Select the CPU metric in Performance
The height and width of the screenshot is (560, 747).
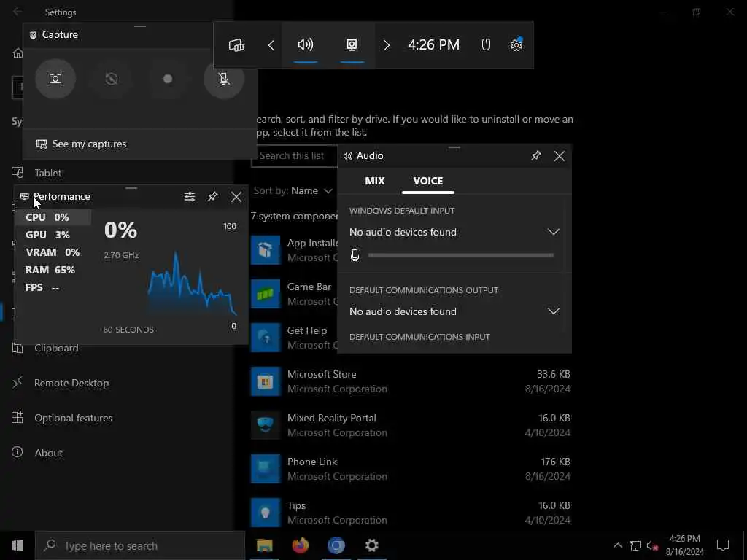(x=53, y=217)
